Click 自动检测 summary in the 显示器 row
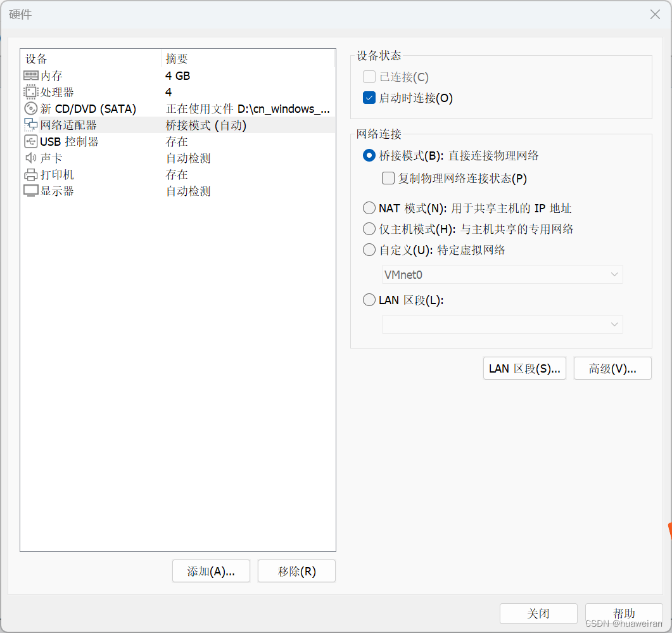Screen dimensions: 672x633 tap(188, 191)
